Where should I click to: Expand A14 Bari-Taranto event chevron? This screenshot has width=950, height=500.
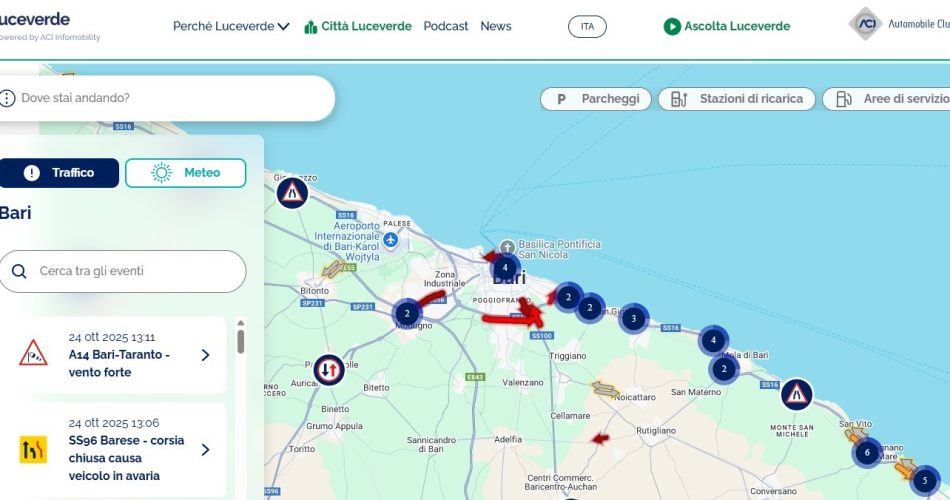pos(205,355)
